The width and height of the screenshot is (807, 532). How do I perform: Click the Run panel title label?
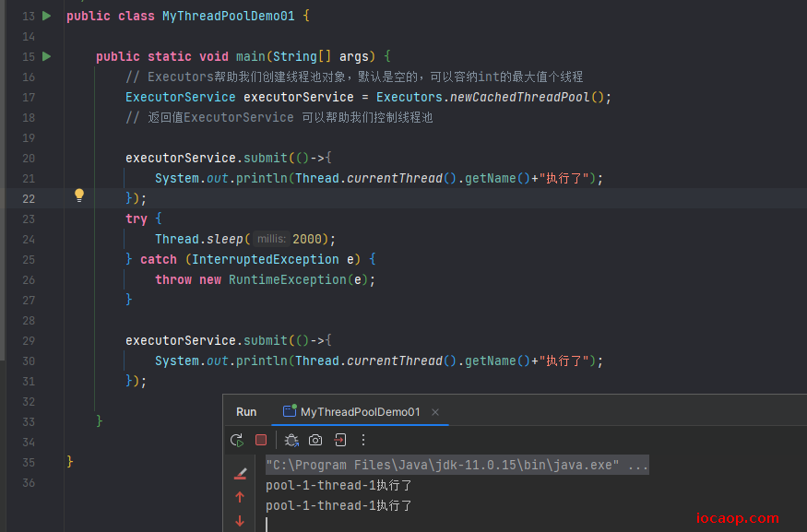[x=246, y=412]
